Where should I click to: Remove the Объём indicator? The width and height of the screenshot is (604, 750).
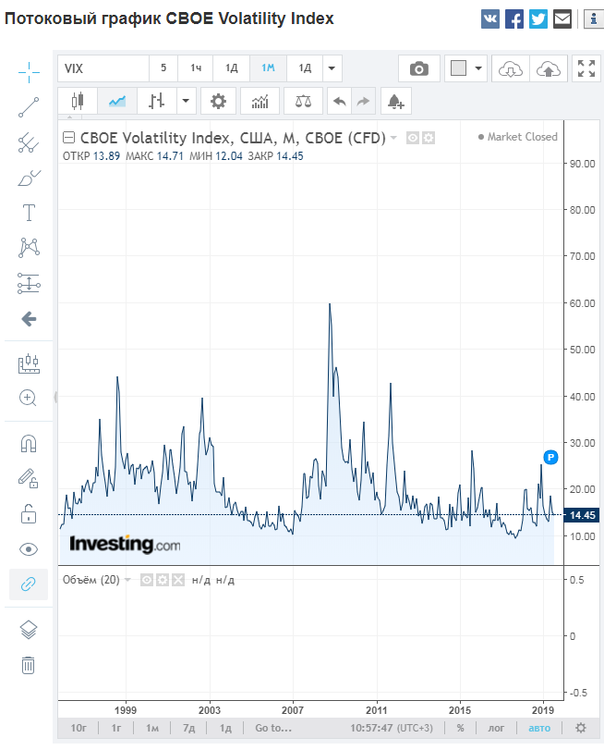[x=178, y=580]
